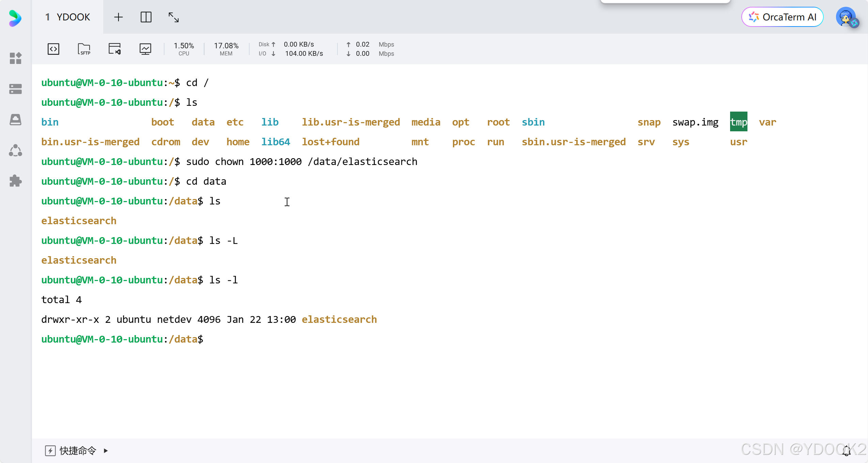Click the disk drive icon in sidebar
Screen dimensions: 868x463
15,119
